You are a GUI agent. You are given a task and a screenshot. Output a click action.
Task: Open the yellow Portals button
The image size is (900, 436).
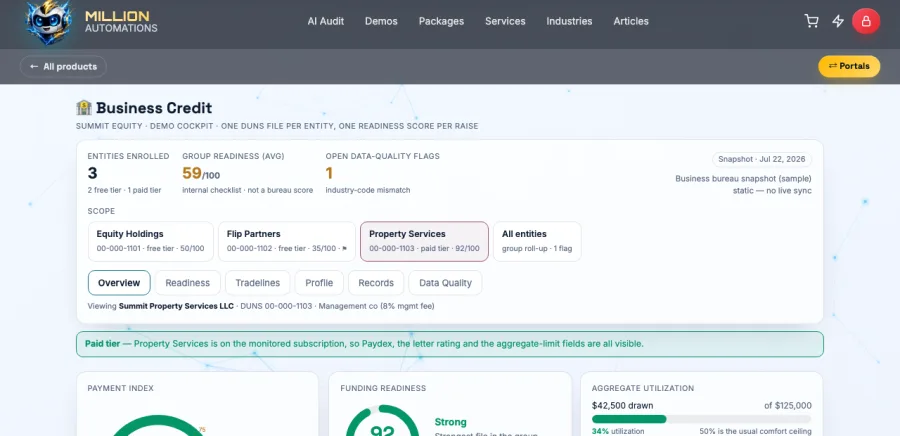pyautogui.click(x=849, y=67)
